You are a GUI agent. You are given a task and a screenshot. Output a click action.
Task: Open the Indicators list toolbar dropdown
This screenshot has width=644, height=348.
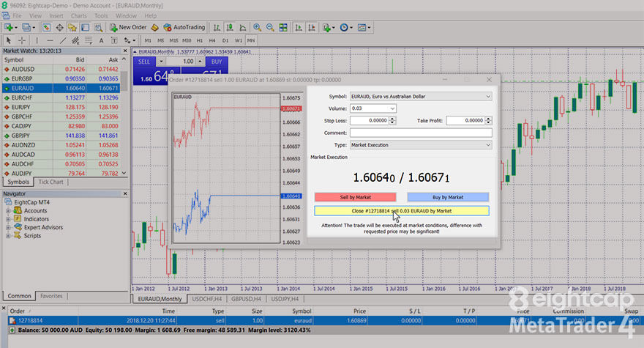point(329,28)
